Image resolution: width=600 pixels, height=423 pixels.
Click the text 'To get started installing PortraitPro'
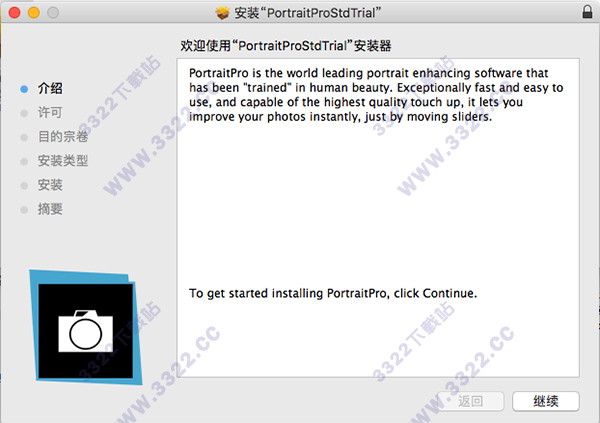click(288, 294)
